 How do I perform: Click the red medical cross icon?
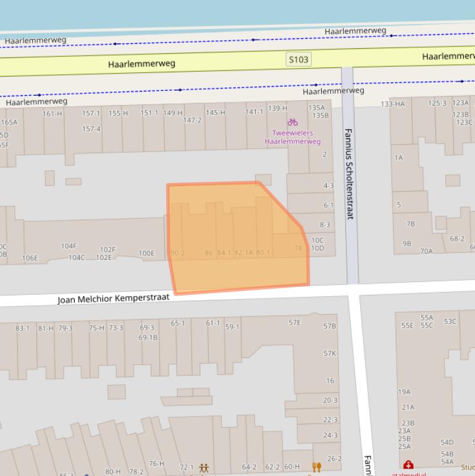point(408,465)
